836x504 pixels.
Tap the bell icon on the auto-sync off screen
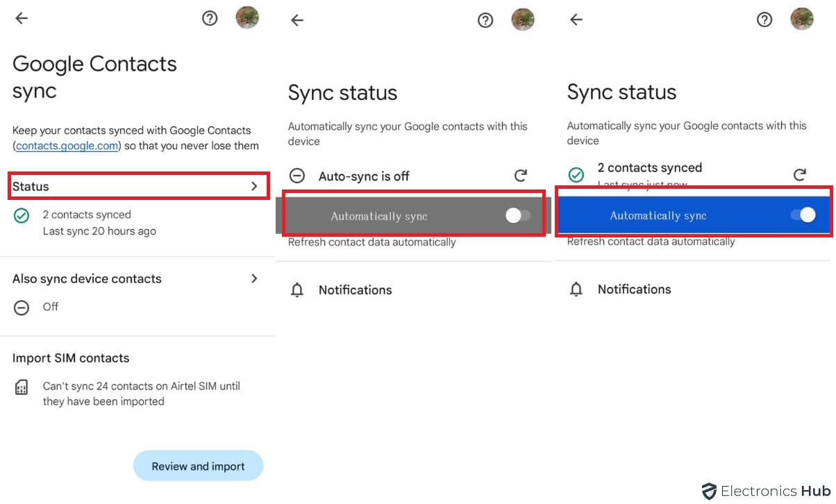[297, 290]
